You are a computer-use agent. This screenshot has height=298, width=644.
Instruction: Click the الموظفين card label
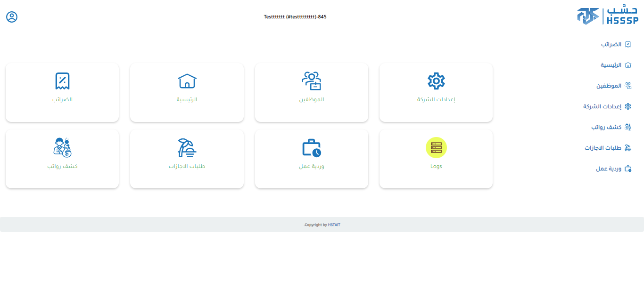pos(312,100)
